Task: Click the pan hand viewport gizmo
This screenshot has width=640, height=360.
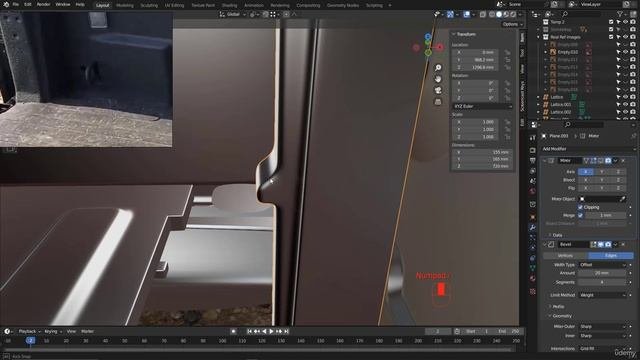Action: click(438, 79)
